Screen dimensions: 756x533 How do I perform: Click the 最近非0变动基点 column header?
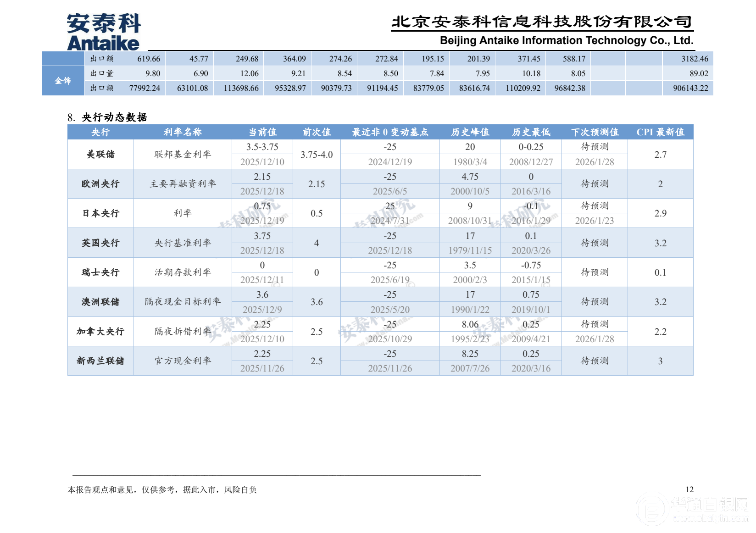coord(390,132)
